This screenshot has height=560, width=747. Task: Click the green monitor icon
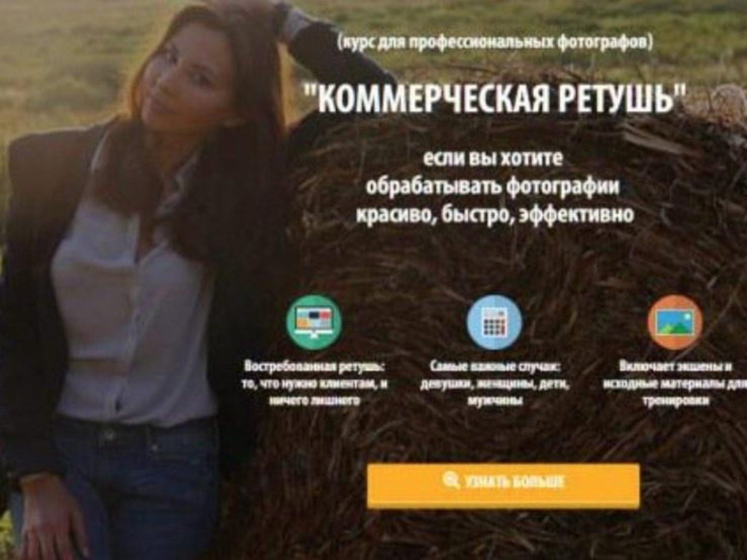(314, 322)
